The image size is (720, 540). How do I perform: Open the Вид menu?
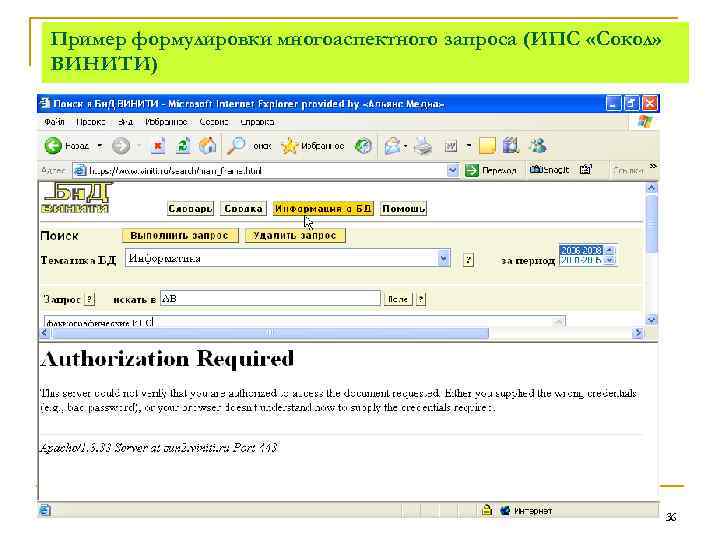(x=125, y=122)
